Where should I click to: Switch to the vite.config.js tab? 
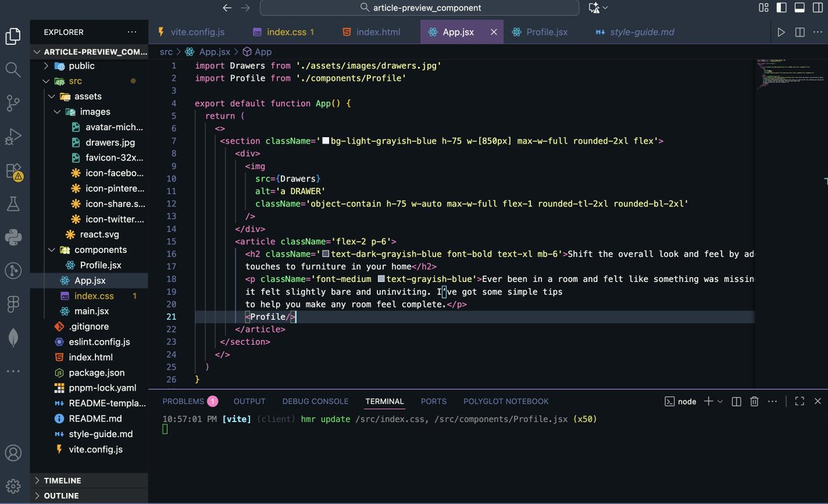click(x=191, y=32)
